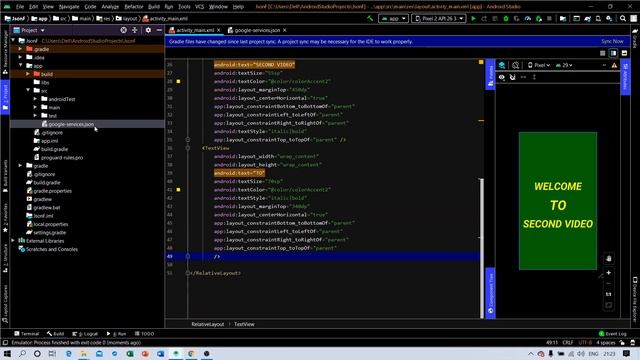This screenshot has height=360, width=640.
Task: Click RelativeLayout in editor breadcrumb
Action: (x=208, y=324)
